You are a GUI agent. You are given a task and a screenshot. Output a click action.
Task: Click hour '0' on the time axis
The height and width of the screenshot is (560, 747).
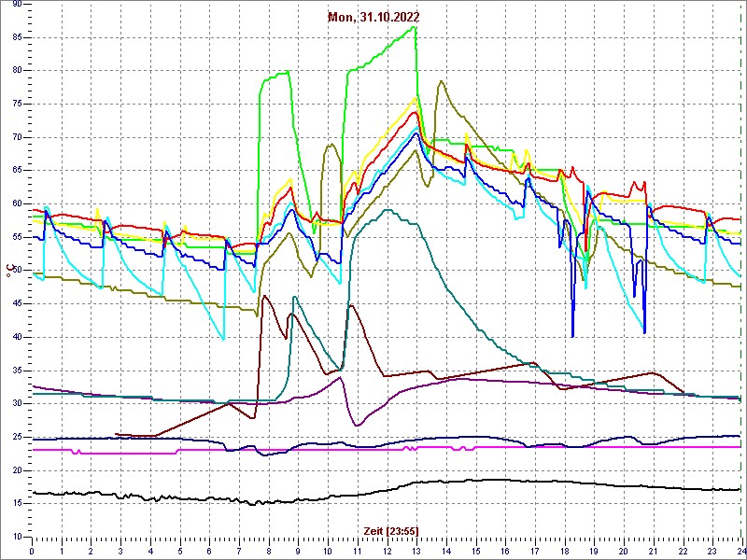(32, 551)
